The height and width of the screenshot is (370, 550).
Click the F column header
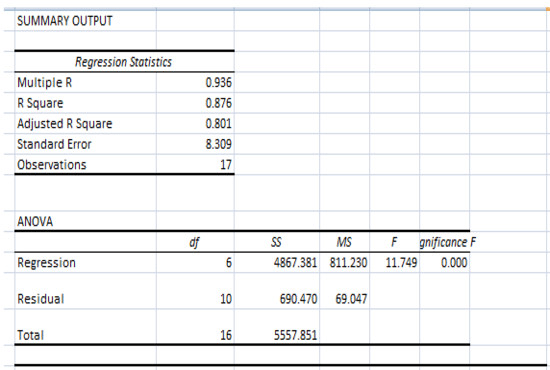coord(394,242)
